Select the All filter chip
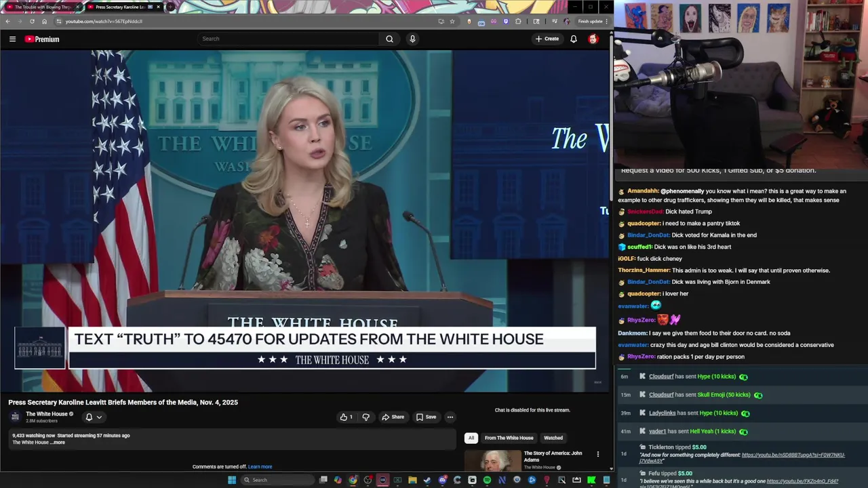This screenshot has height=488, width=868. click(471, 438)
